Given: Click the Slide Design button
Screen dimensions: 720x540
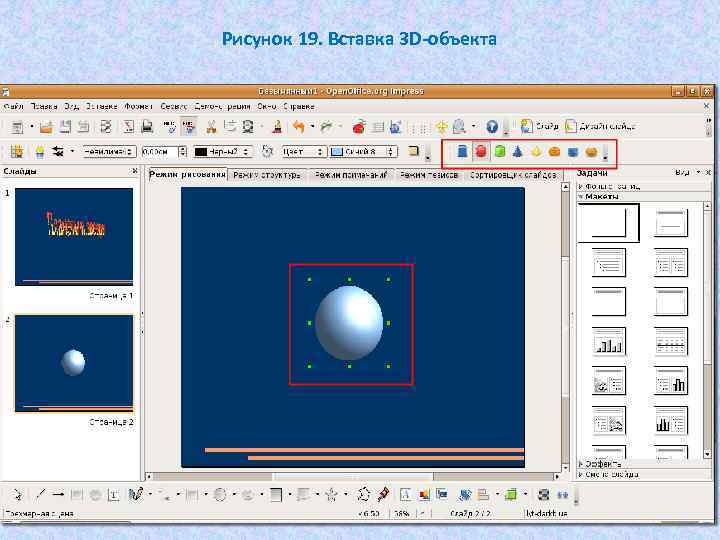Looking at the screenshot, I should (600, 126).
